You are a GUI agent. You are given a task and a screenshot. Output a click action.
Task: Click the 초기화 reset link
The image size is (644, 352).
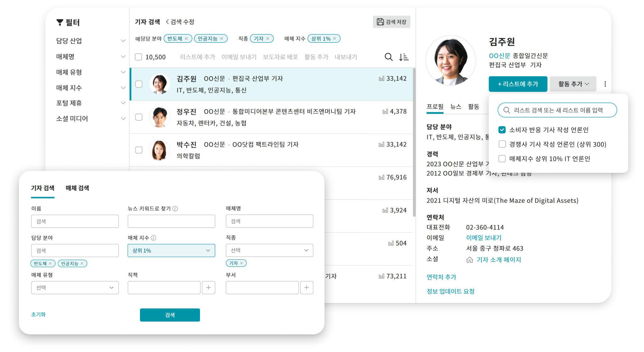coord(38,314)
